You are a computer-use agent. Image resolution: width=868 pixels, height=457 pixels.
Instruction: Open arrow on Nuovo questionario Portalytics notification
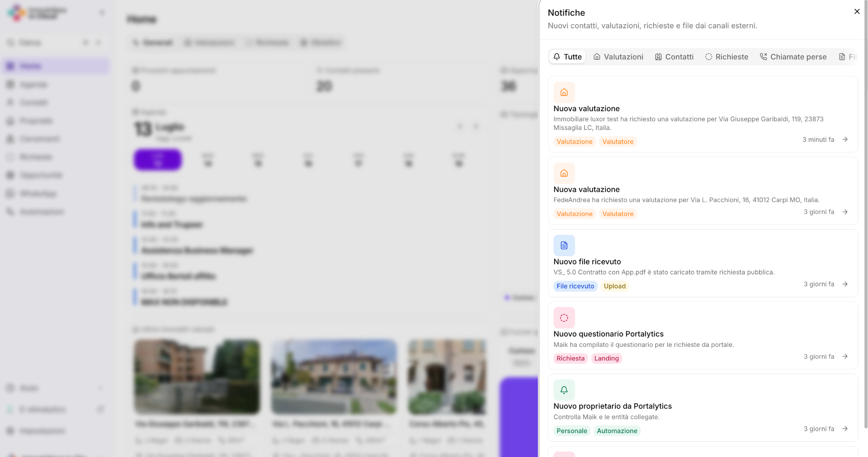pyautogui.click(x=845, y=357)
